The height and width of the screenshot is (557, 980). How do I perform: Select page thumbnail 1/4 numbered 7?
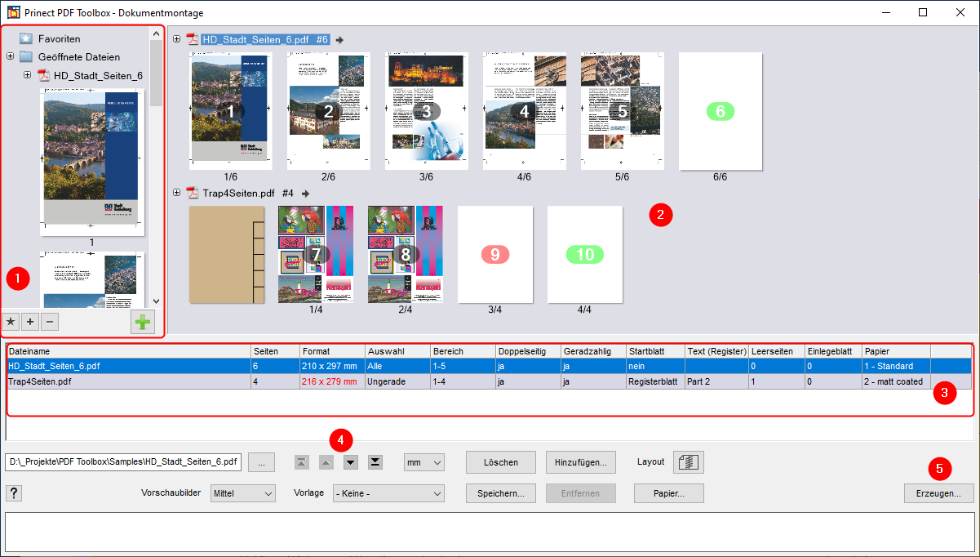pyautogui.click(x=317, y=254)
